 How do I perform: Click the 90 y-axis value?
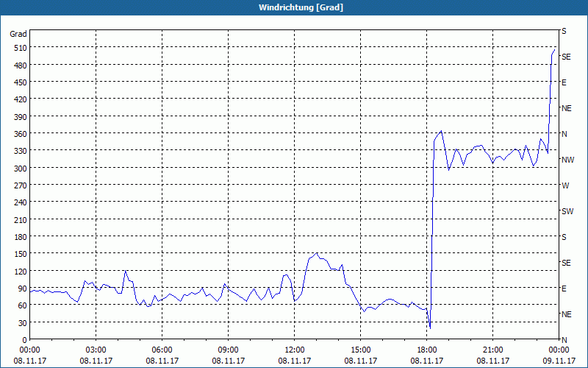(22, 289)
